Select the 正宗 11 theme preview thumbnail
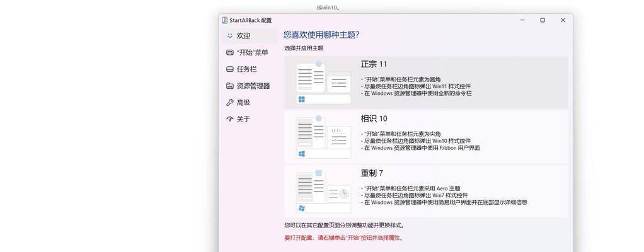The image size is (644, 252). tap(323, 83)
